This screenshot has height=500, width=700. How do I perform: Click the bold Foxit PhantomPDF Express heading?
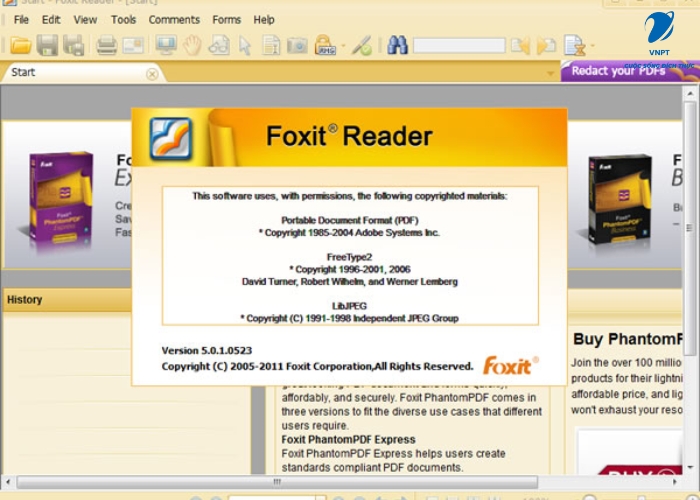(x=348, y=439)
